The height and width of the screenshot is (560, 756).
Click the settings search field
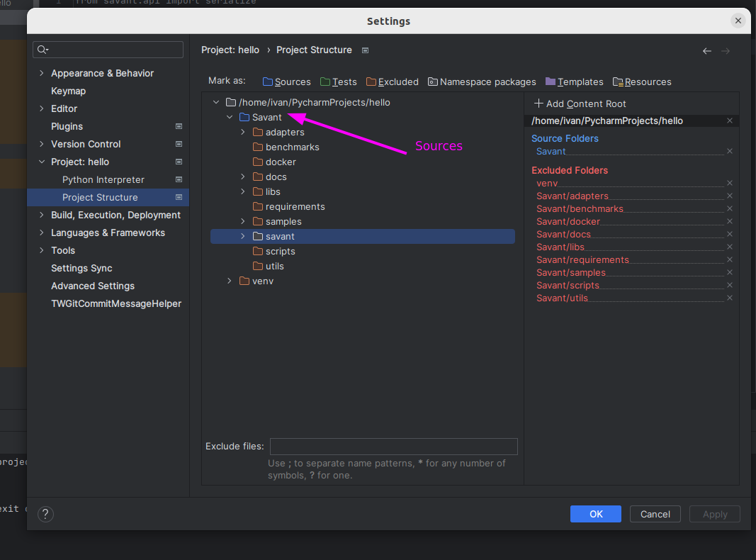tap(107, 50)
